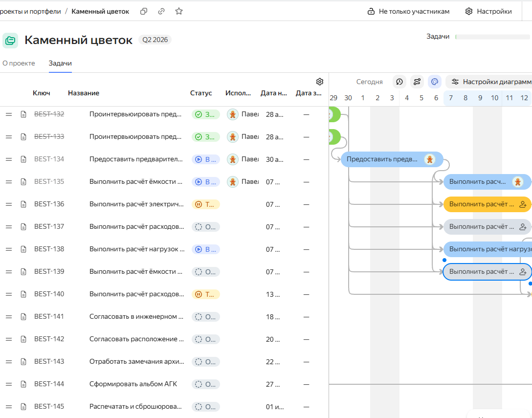
Task: Open the table column settings gear
Action: 320,81
